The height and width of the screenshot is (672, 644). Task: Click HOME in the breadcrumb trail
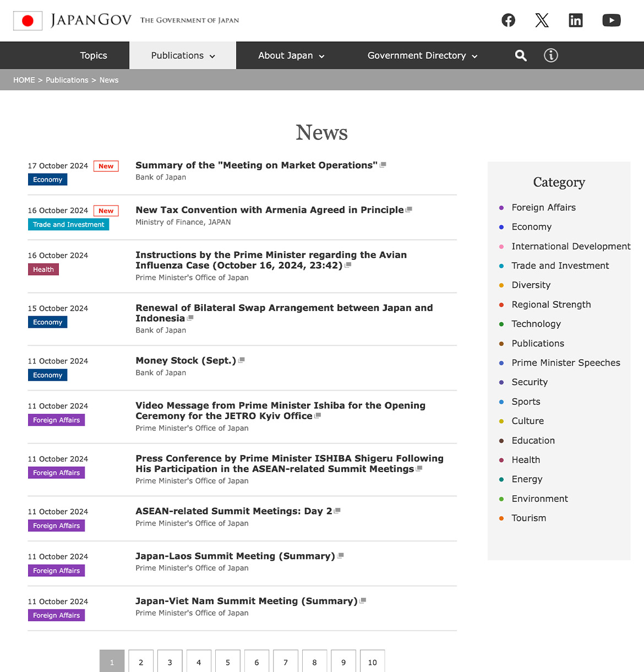pyautogui.click(x=24, y=80)
